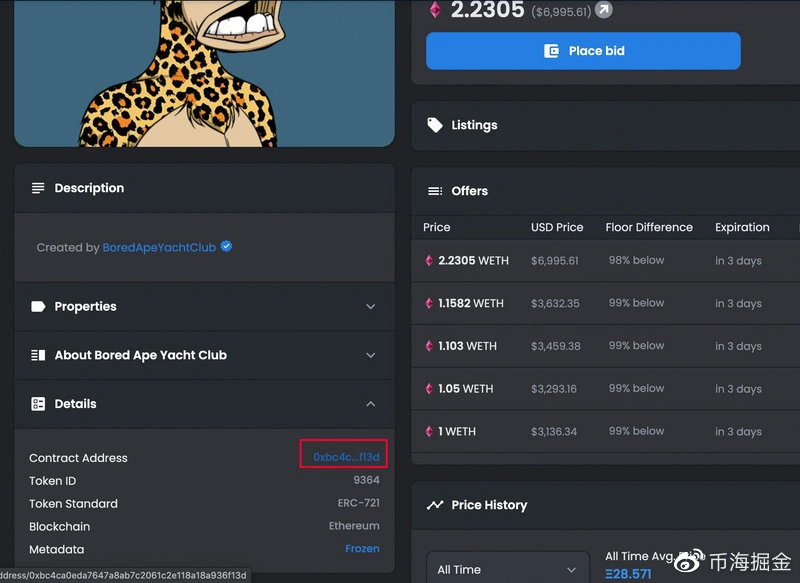The image size is (800, 583).
Task: Click WETH icon on 1.103 WETH offer
Action: pyautogui.click(x=429, y=346)
